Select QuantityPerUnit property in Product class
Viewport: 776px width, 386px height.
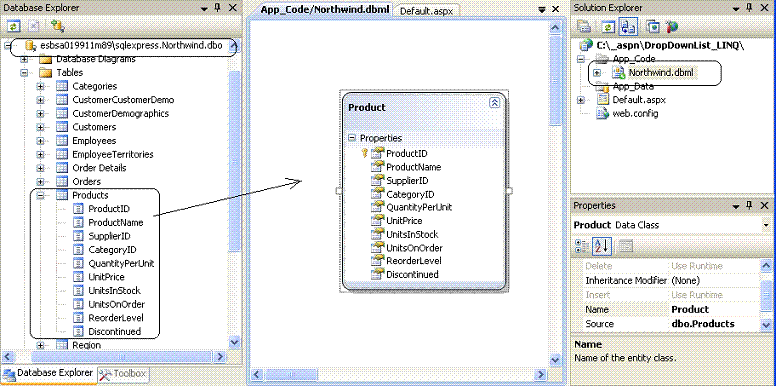tap(419, 207)
